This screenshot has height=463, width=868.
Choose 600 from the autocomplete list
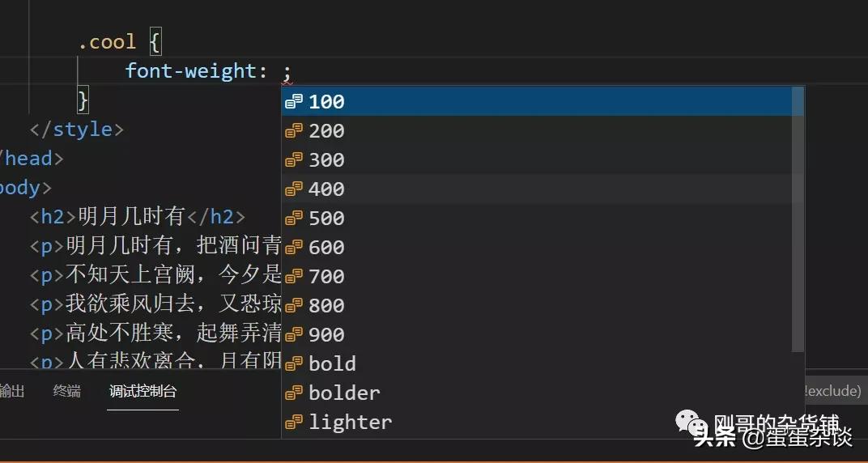click(x=326, y=247)
